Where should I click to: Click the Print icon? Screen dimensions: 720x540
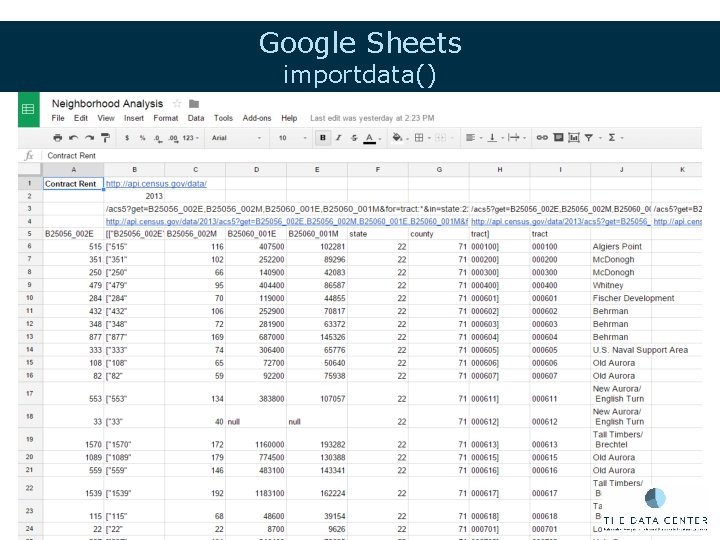57,137
